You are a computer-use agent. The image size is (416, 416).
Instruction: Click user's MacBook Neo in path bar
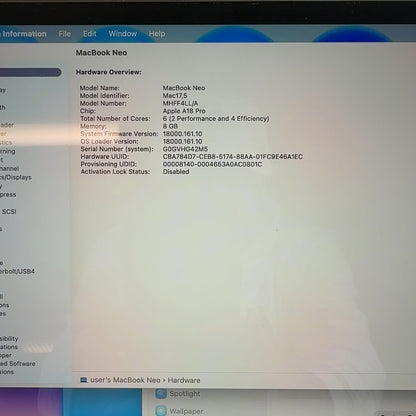point(125,380)
